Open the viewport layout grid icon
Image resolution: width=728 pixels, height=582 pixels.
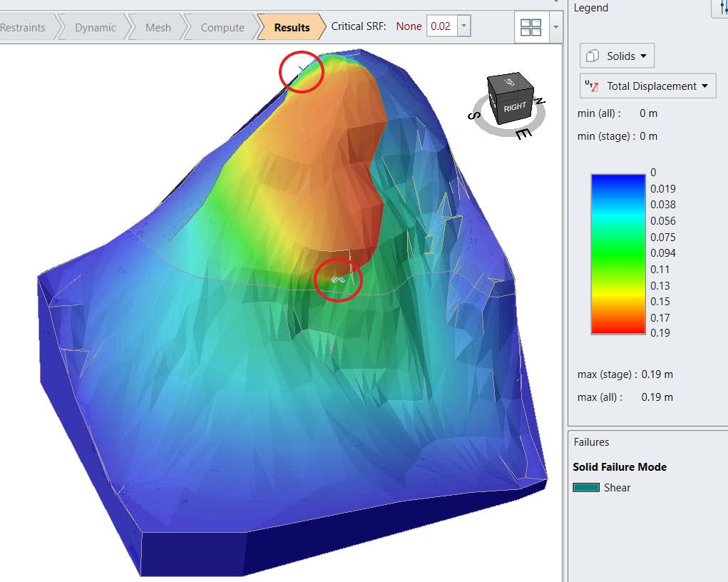click(531, 28)
